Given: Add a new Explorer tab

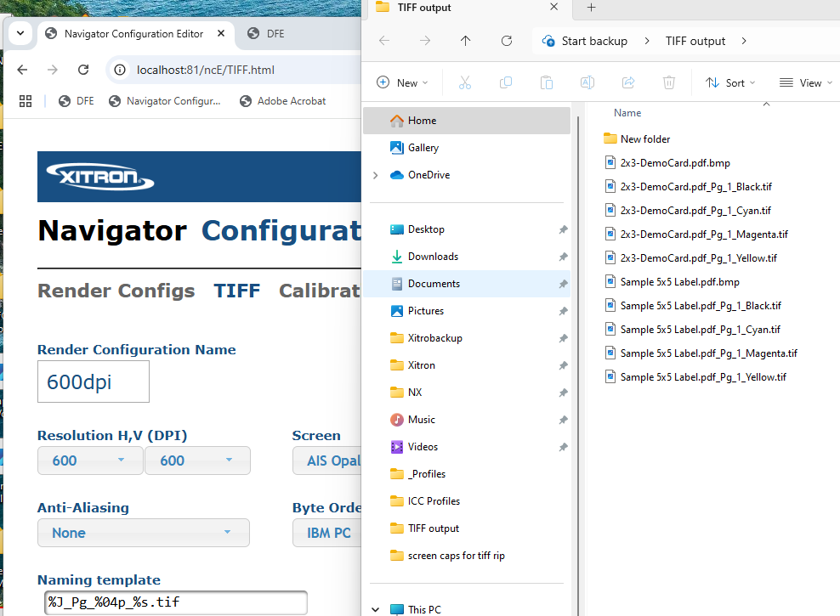Looking at the screenshot, I should click(x=591, y=8).
